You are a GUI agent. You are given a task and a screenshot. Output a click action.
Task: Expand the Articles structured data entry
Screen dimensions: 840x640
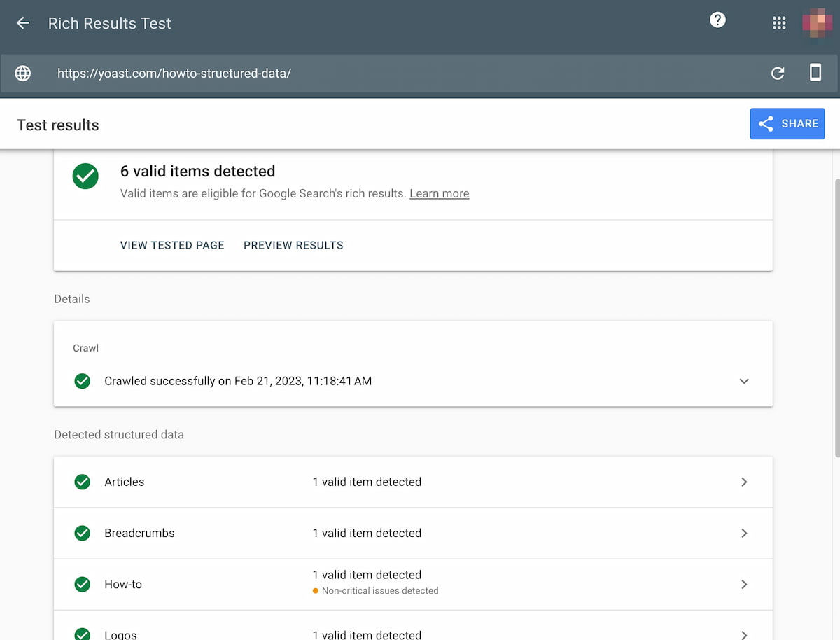pos(744,482)
